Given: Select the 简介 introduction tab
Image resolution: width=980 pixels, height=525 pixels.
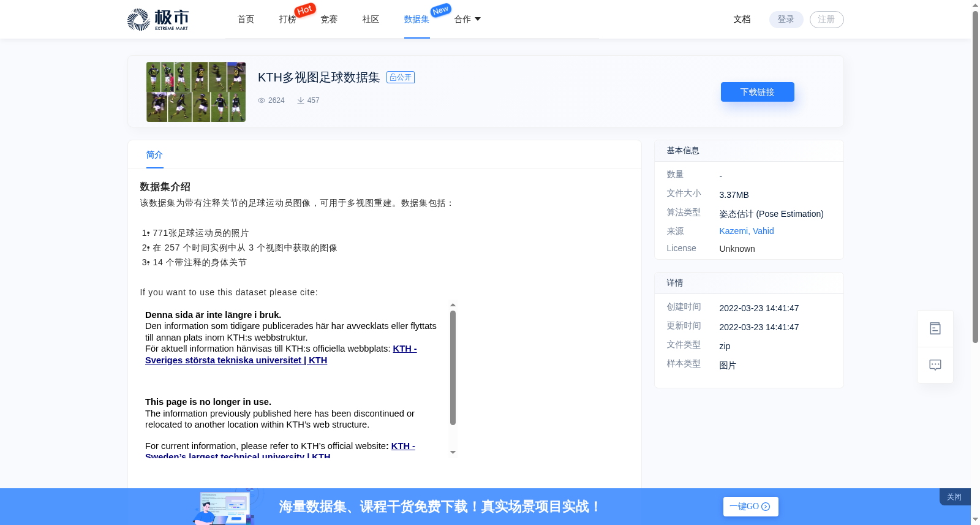Looking at the screenshot, I should pos(154,155).
